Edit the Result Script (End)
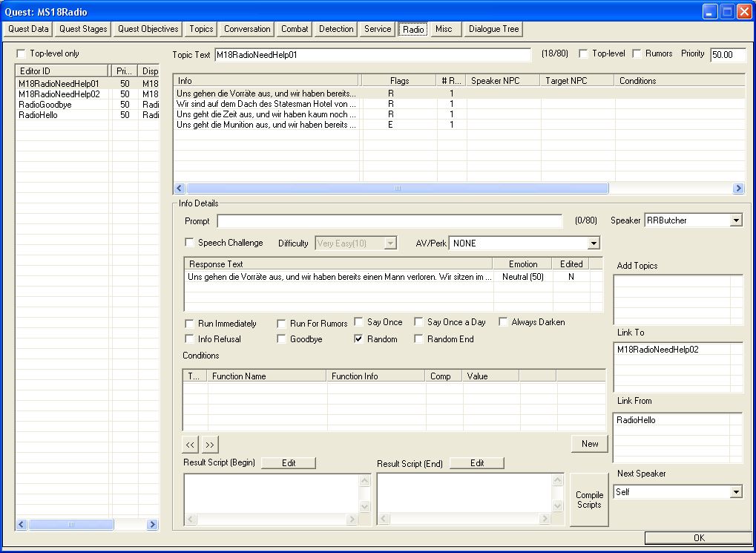This screenshot has height=553, width=756. (477, 463)
